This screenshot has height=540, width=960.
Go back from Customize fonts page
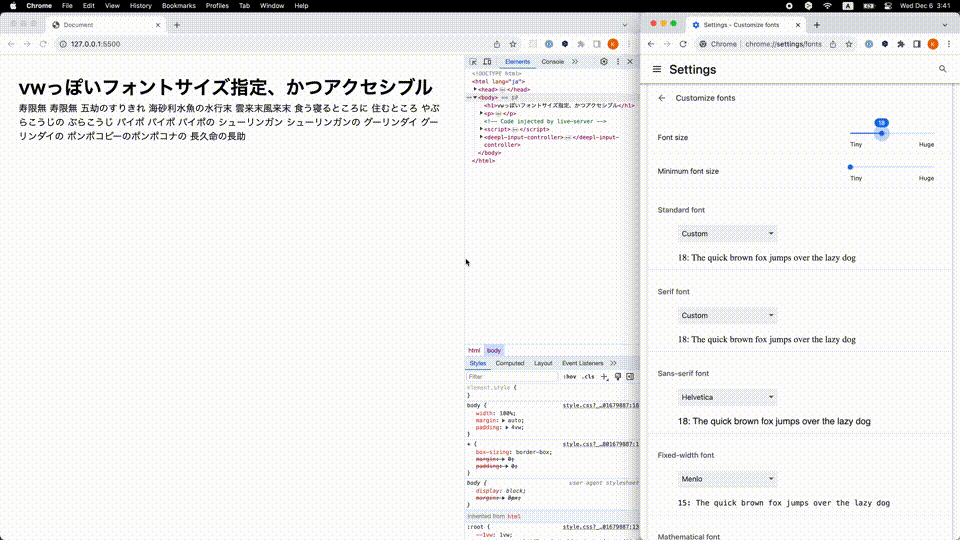(661, 98)
